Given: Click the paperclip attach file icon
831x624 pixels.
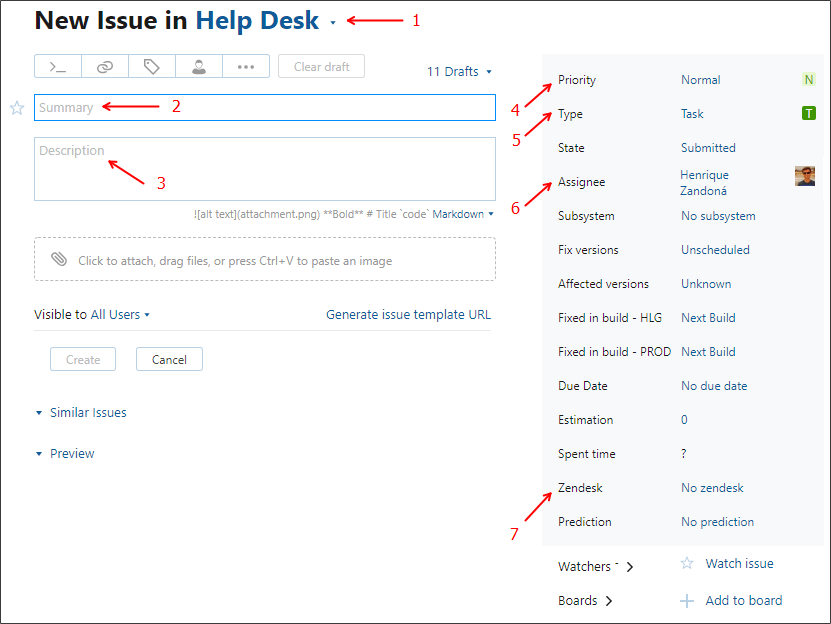Looking at the screenshot, I should 59,259.
